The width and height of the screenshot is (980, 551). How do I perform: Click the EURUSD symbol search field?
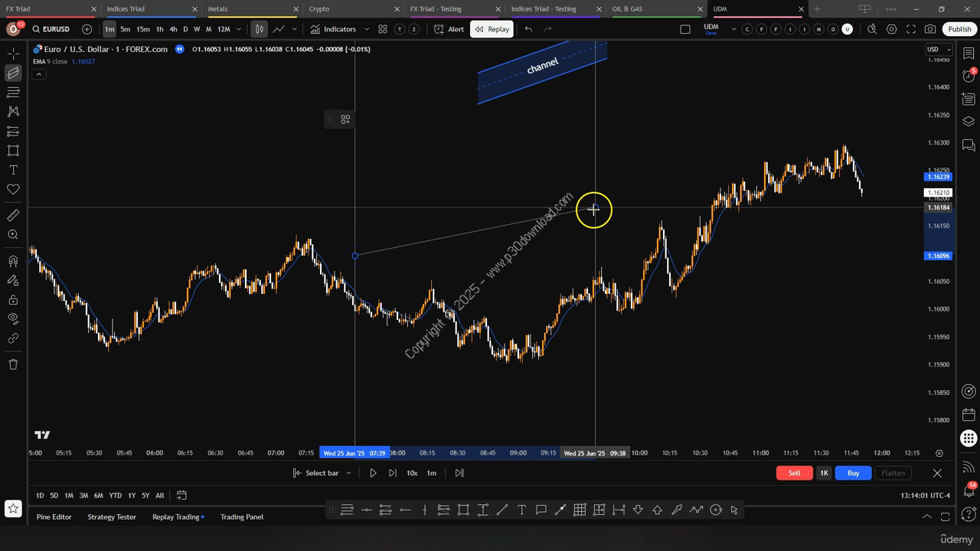55,29
